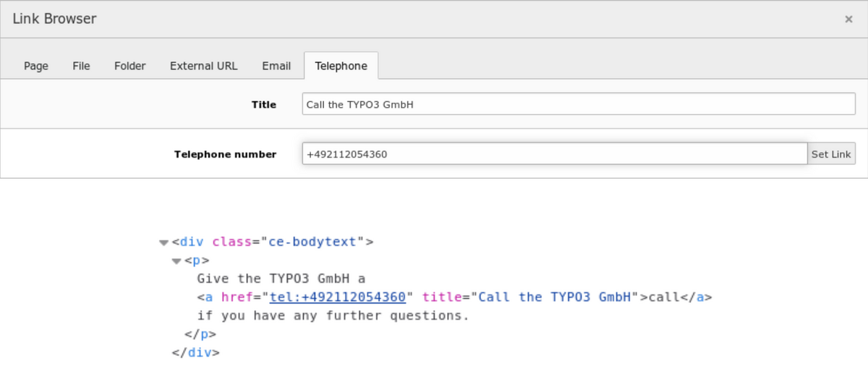Screen dimensions: 868x366
Task: Click the "Call the TYPO3 GmbH" title attribute
Action: pos(556,297)
